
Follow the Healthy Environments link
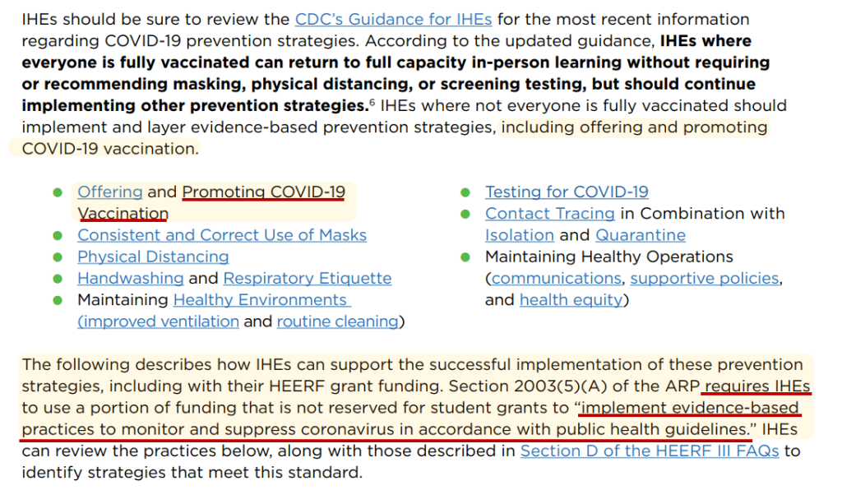pyautogui.click(x=261, y=299)
